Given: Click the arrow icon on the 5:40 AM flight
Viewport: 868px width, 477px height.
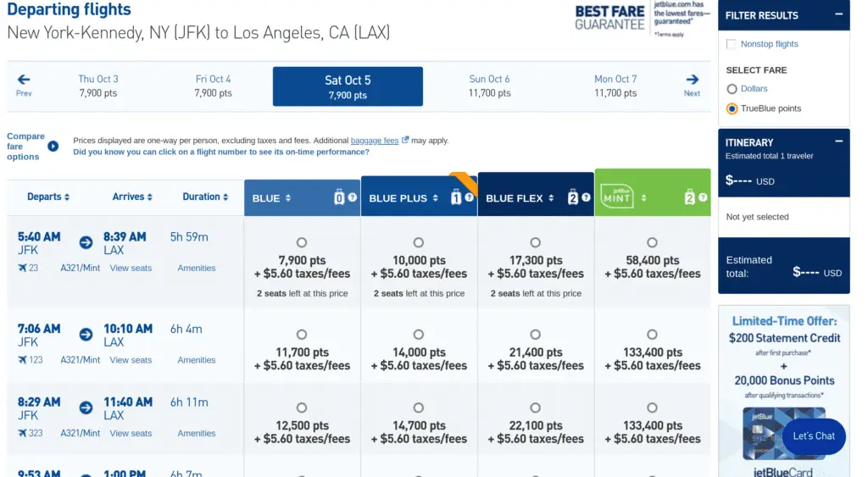Looking at the screenshot, I should click(x=86, y=242).
